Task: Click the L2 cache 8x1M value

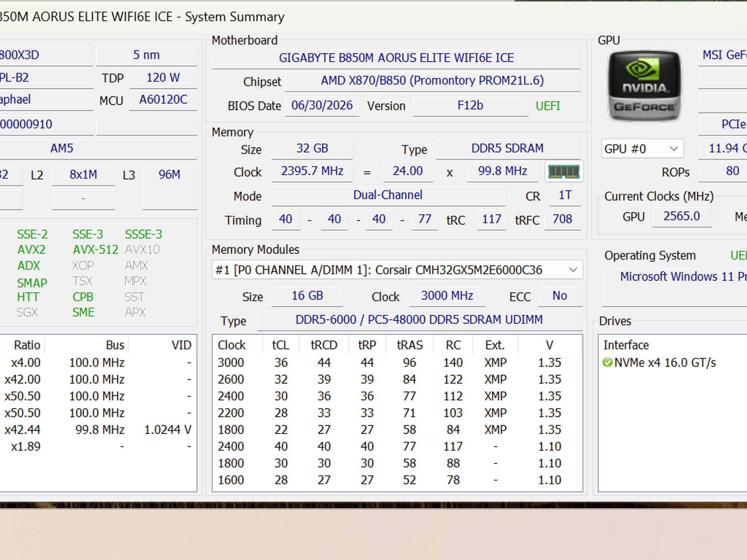Action: pos(84,175)
